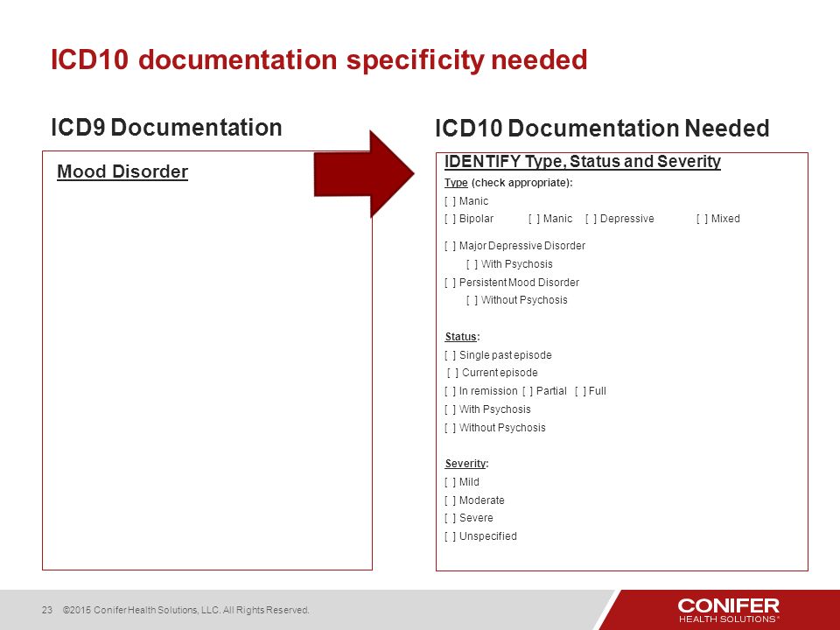Image resolution: width=840 pixels, height=630 pixels.
Task: Tick the In remission checkbox
Action: pyautogui.click(x=450, y=391)
